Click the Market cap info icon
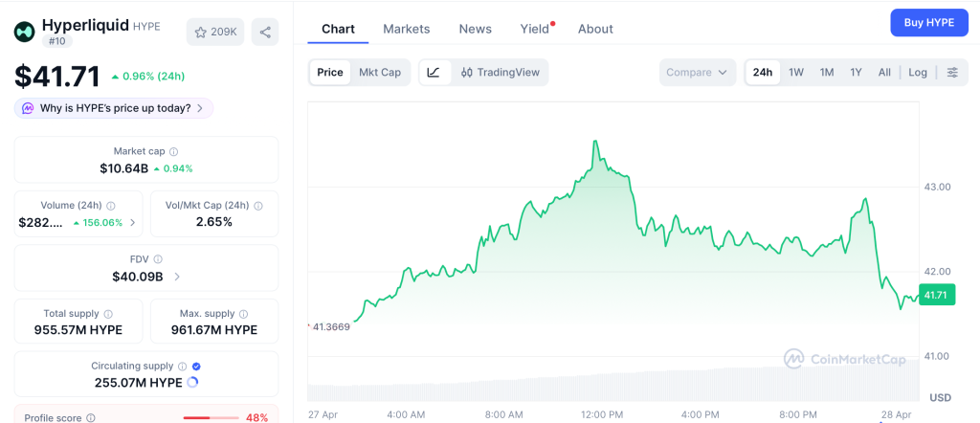This screenshot has width=980, height=423. (173, 151)
